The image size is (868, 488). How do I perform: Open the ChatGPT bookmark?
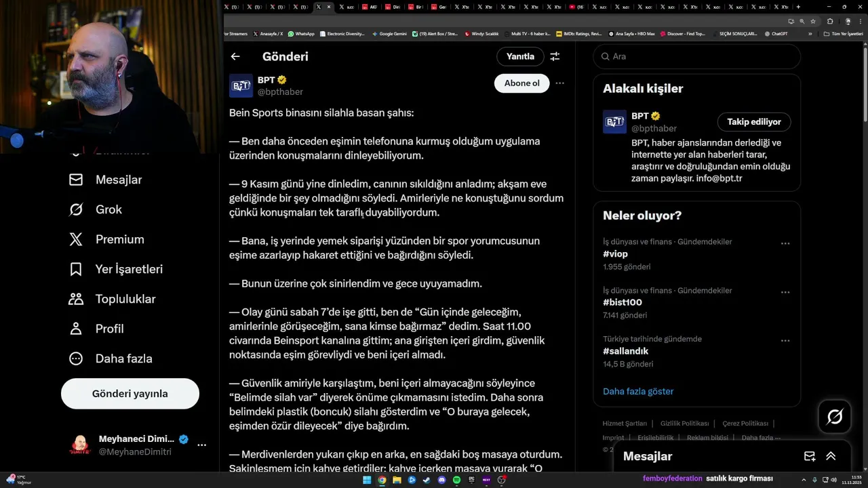776,34
